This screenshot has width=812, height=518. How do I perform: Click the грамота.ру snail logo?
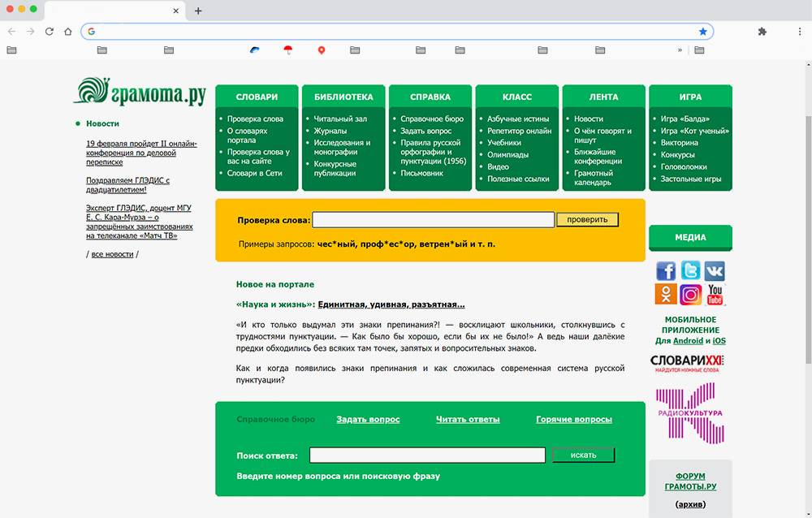(140, 93)
